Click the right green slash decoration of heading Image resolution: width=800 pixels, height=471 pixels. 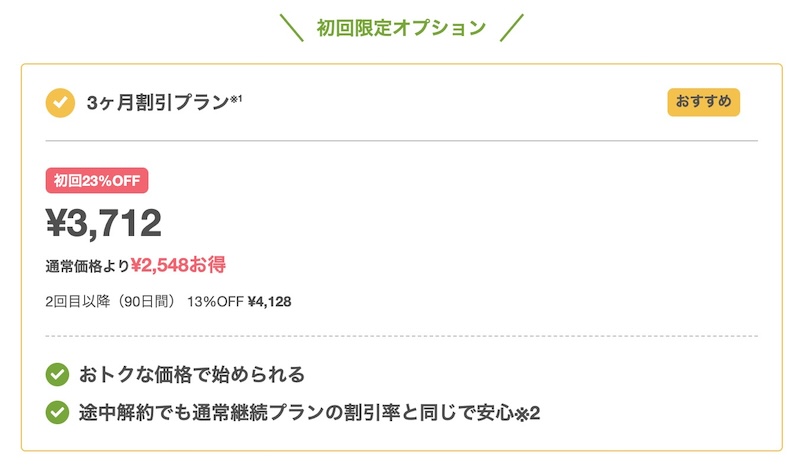[512, 28]
